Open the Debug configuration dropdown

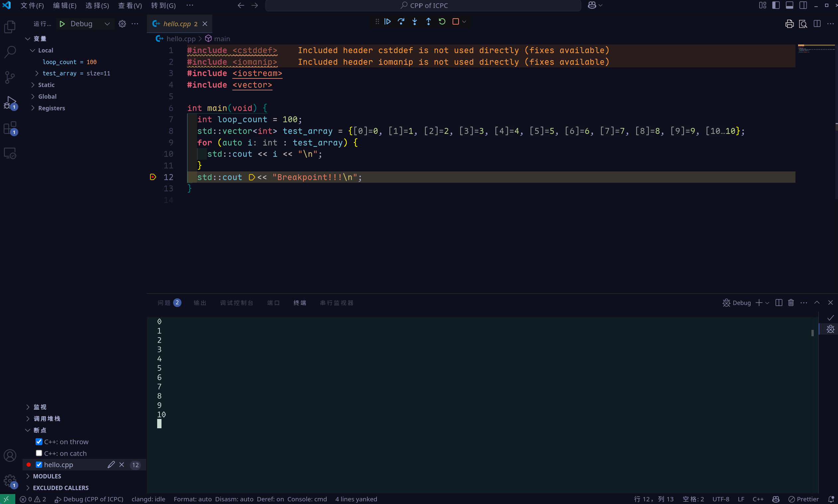(107, 24)
